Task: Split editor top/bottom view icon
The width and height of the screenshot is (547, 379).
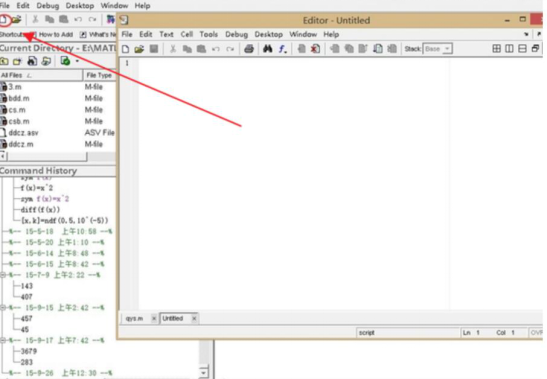Action: click(x=522, y=49)
